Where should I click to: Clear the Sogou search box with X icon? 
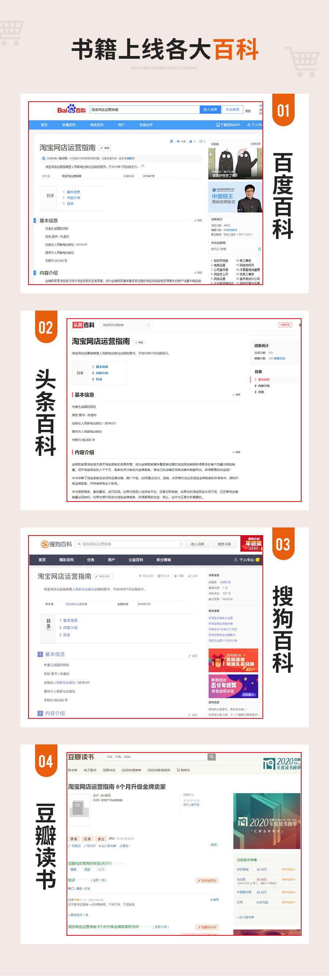[181, 544]
